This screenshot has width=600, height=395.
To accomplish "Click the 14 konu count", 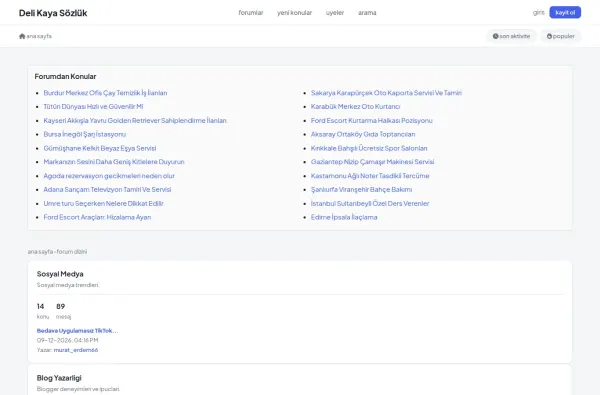I will pyautogui.click(x=42, y=311).
